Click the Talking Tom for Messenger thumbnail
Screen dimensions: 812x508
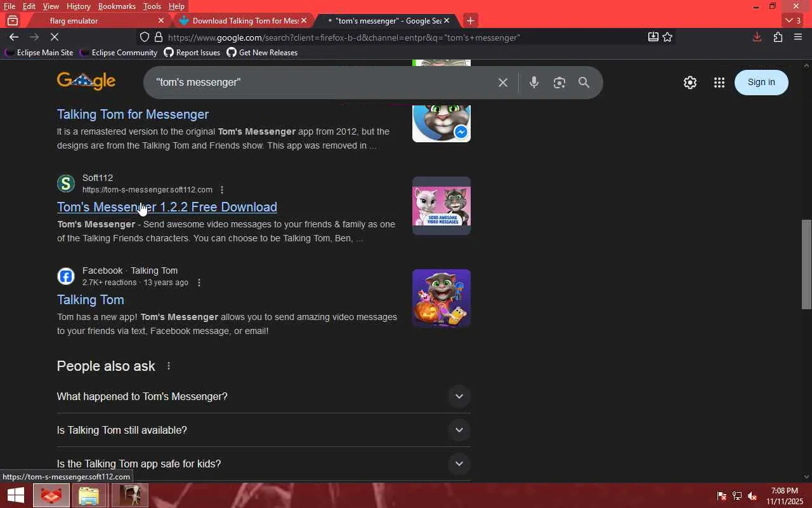click(442, 123)
